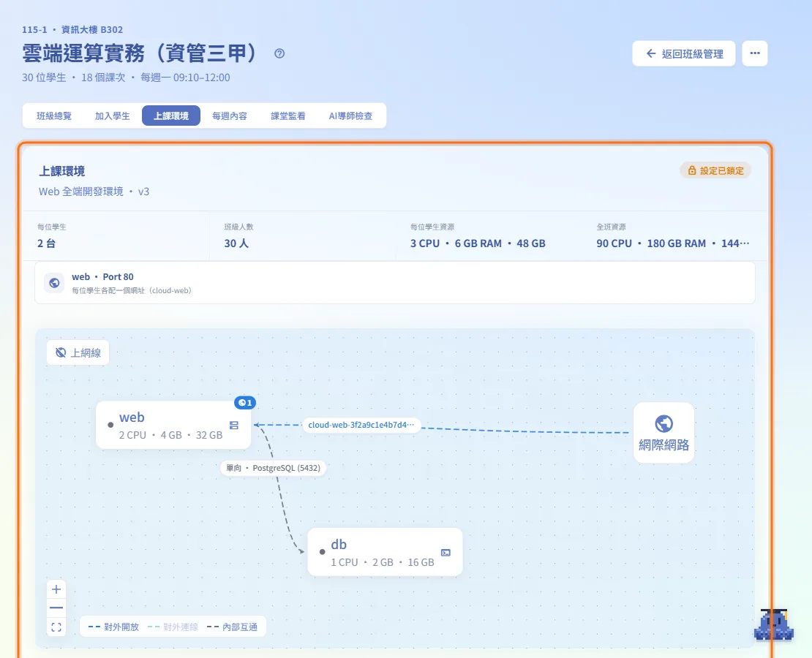The height and width of the screenshot is (658, 812).
Task: Zoom out the diagram with minus button
Action: [x=56, y=608]
